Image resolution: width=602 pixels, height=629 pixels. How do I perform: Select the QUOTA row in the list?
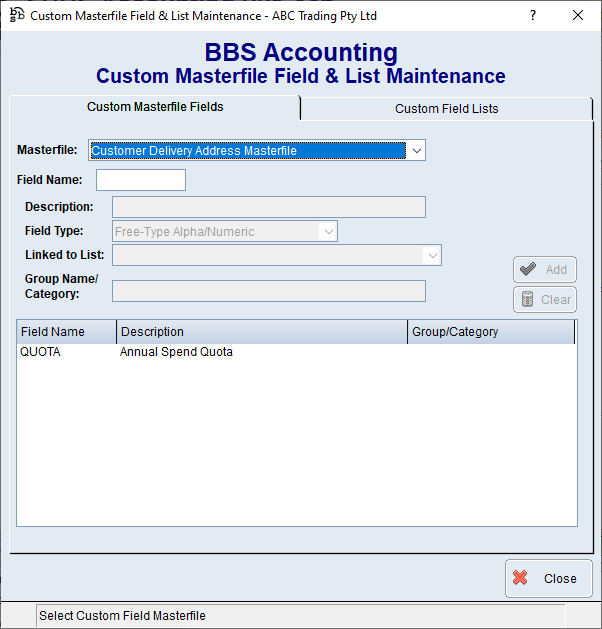(41, 352)
